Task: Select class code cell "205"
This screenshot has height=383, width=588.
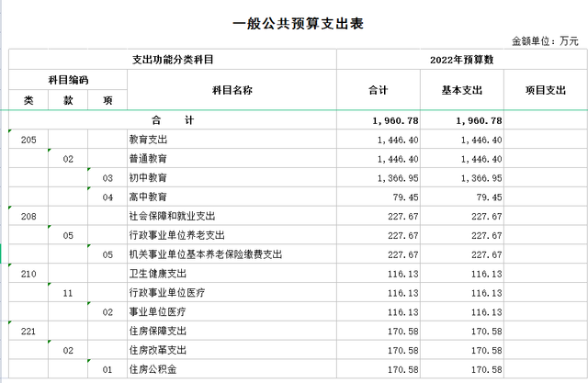Action: point(28,140)
